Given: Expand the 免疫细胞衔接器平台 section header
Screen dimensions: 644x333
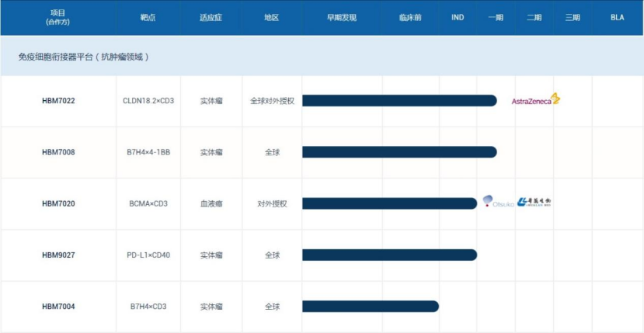Looking at the screenshot, I should click(84, 57).
